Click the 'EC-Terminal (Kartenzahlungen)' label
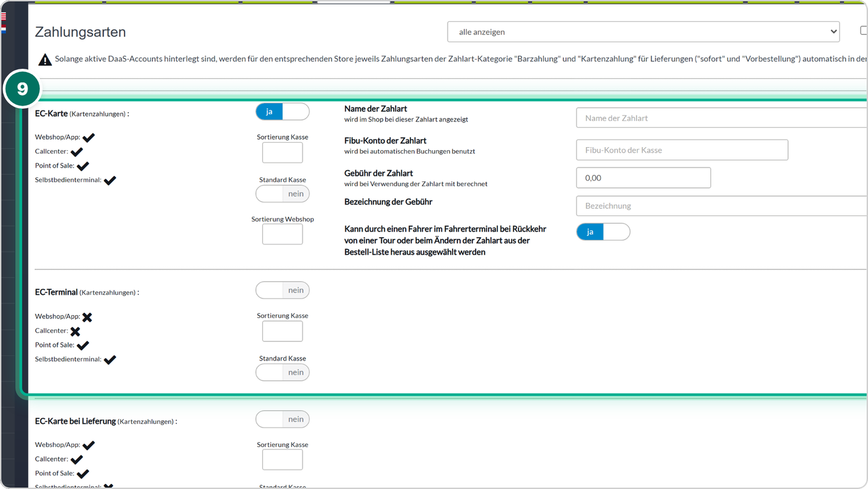This screenshot has width=868, height=489. click(87, 292)
